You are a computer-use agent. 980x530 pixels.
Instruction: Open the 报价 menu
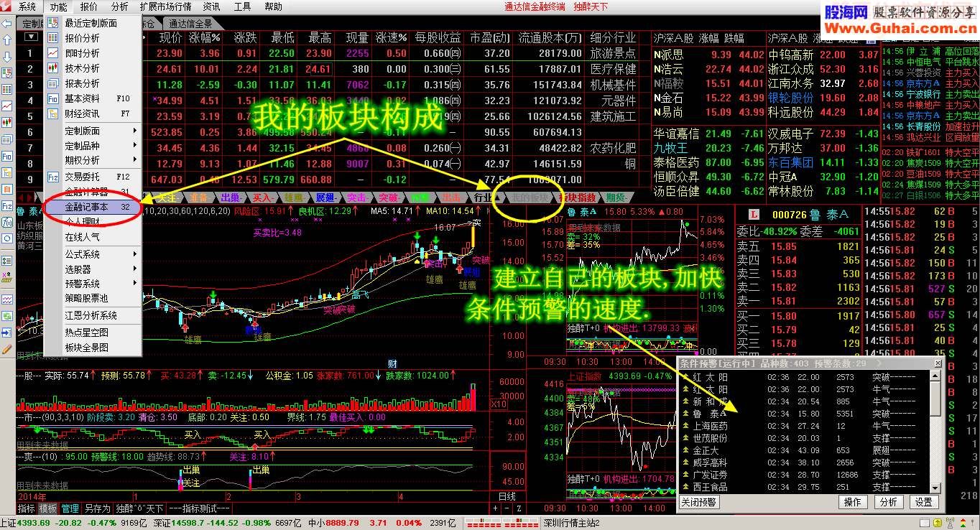point(89,6)
